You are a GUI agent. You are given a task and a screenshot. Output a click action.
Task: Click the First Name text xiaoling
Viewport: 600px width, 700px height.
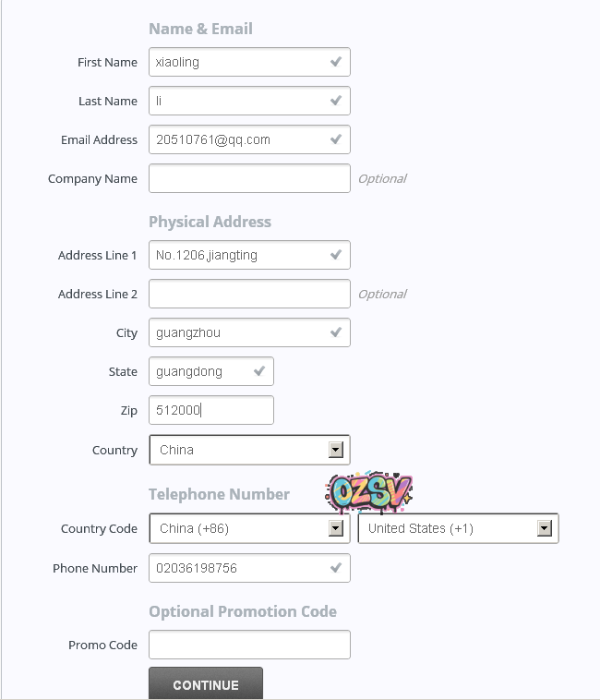point(178,63)
